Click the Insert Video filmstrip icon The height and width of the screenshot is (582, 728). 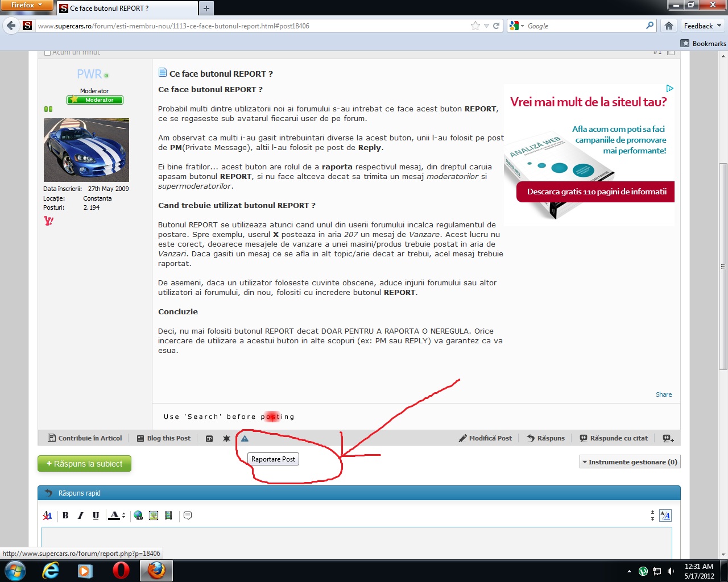tap(168, 516)
